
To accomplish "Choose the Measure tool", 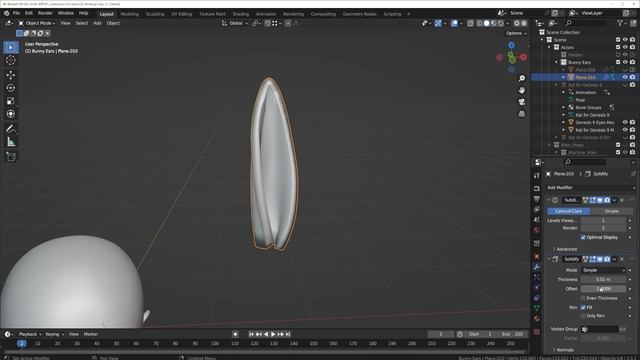I will [x=11, y=142].
